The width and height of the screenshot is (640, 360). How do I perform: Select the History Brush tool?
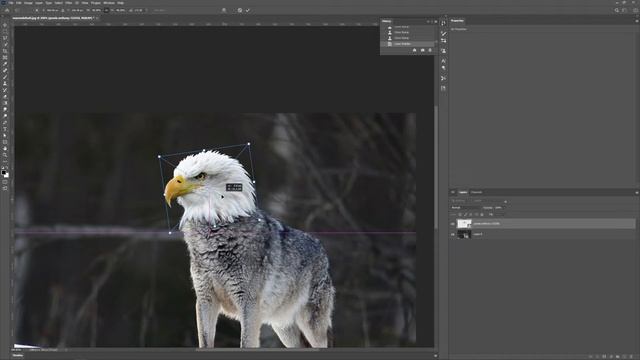click(x=5, y=90)
